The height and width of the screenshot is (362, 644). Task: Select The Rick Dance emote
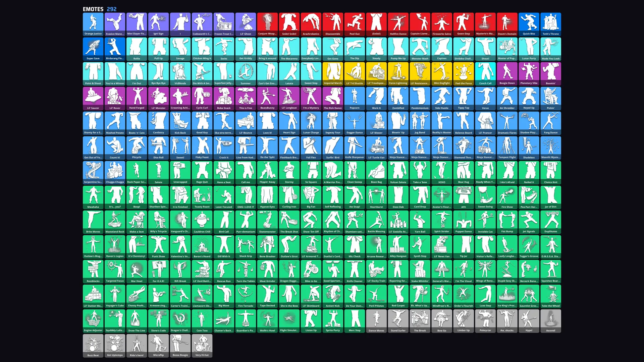(x=333, y=99)
